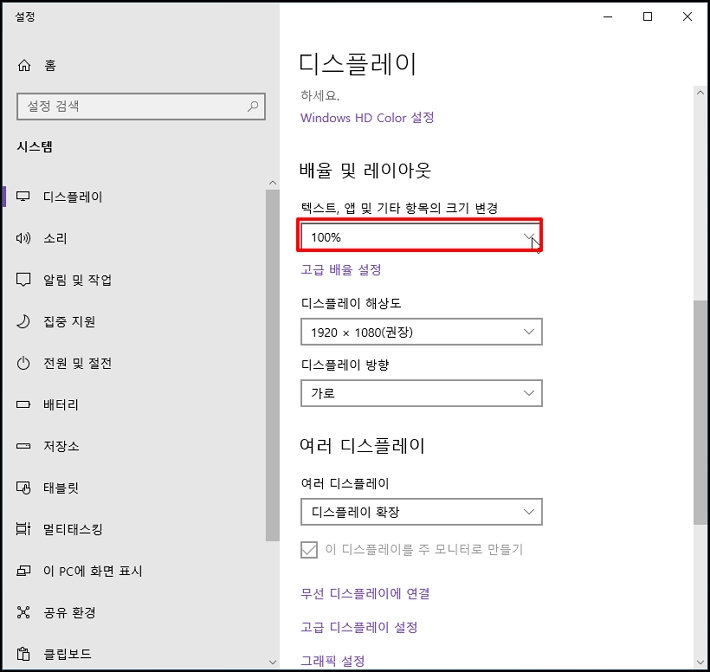Click the main panel scrollbar thumb
710x672 pixels.
tap(700, 413)
